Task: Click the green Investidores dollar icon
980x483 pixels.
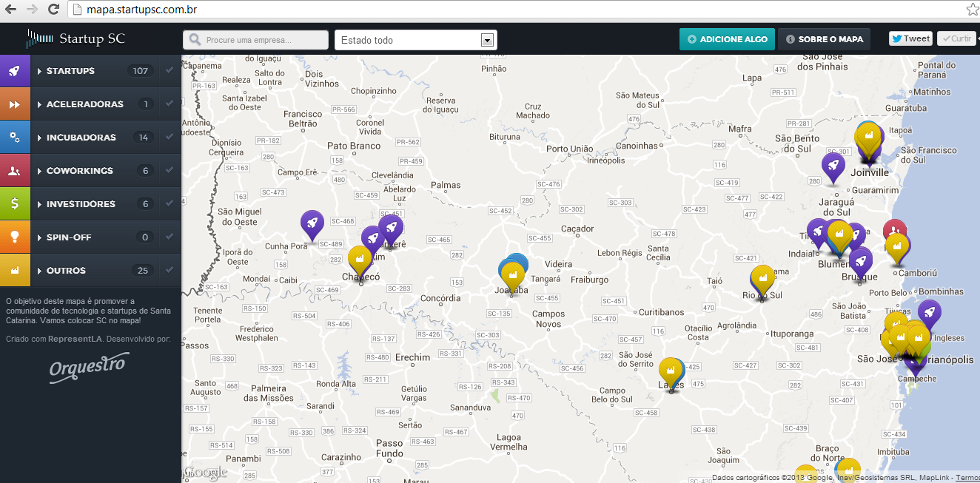Action: (15, 204)
